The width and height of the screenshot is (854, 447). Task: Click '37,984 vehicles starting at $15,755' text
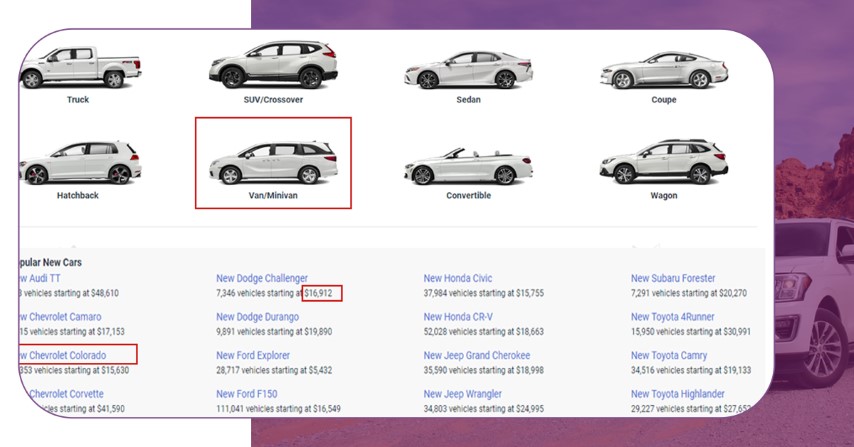coord(484,293)
